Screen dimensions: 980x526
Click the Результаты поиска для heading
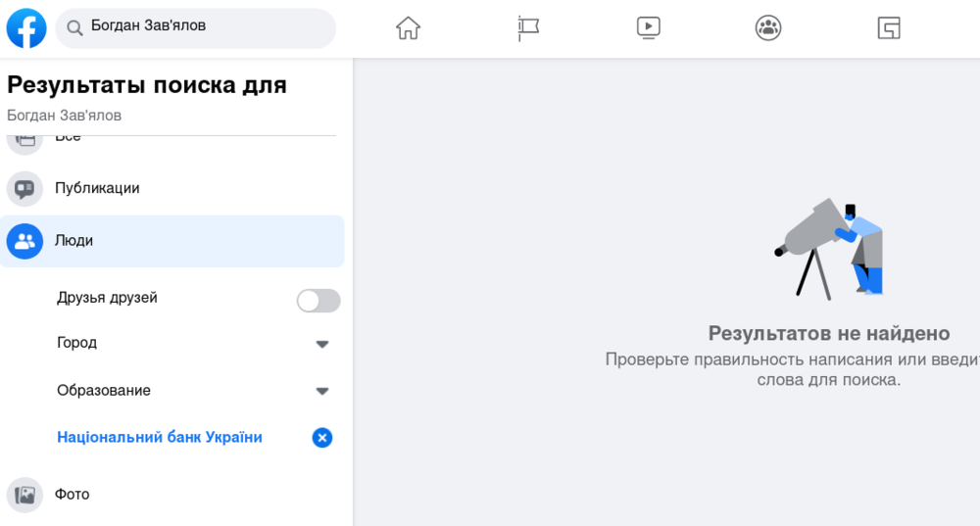(x=147, y=85)
